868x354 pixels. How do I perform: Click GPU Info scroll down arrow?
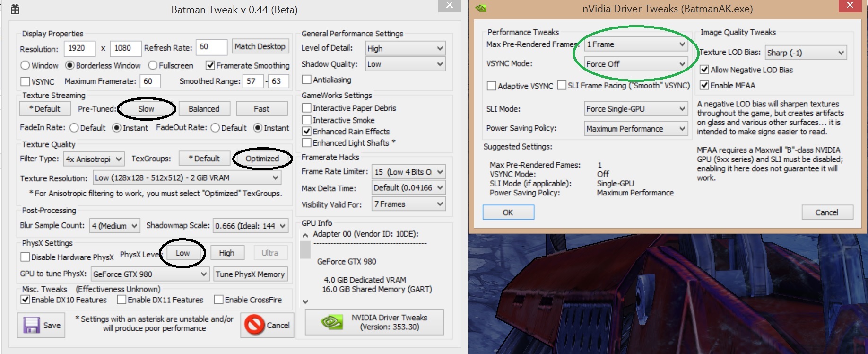point(305,301)
